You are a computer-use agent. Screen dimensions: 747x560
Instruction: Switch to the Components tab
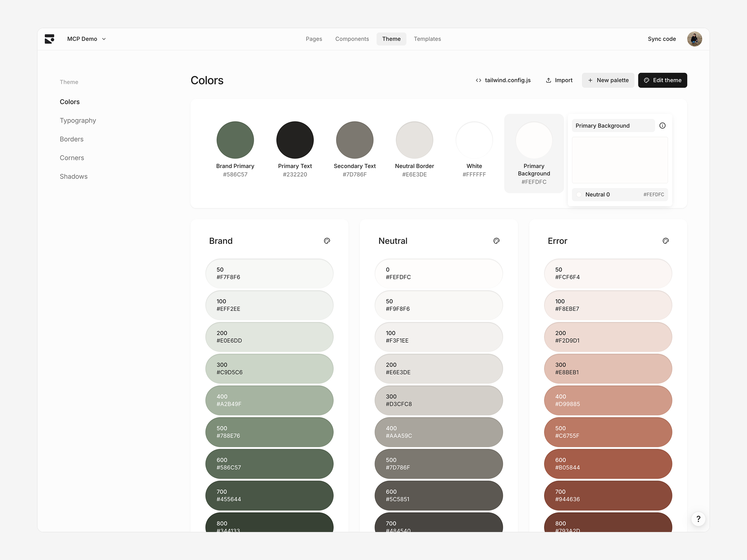point(352,39)
